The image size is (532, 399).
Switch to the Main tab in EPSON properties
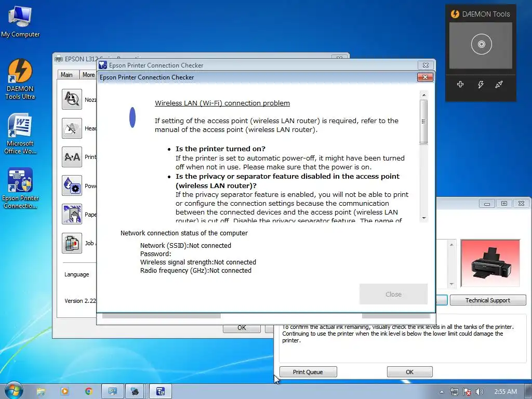[67, 75]
